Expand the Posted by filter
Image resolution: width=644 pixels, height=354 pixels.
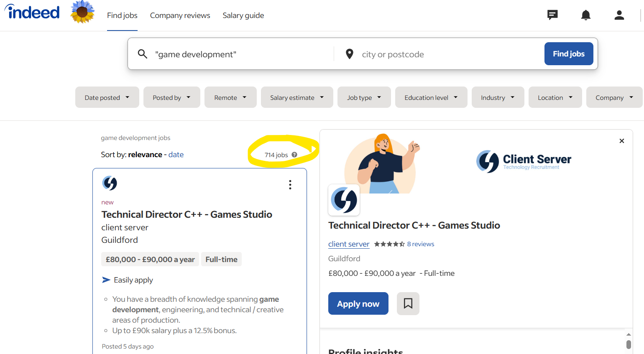172,97
